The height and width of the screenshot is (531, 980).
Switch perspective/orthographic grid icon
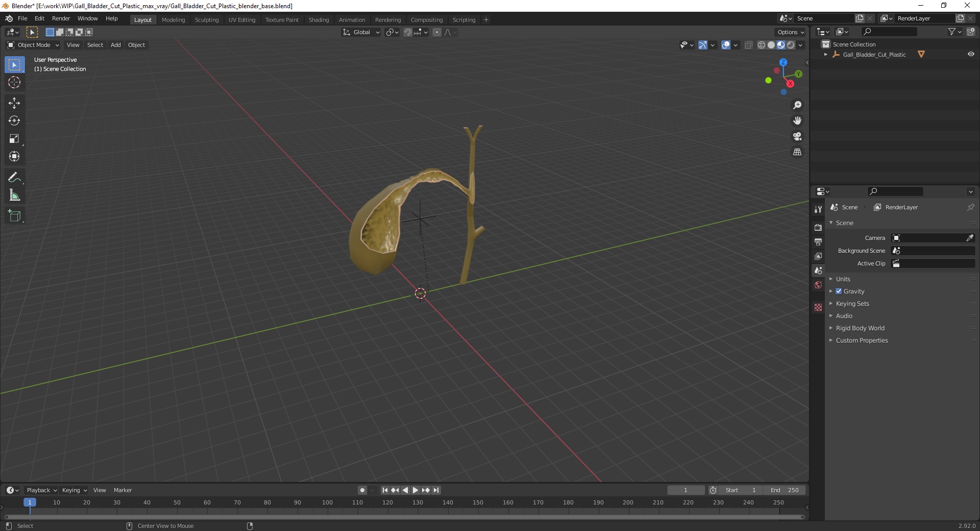797,152
